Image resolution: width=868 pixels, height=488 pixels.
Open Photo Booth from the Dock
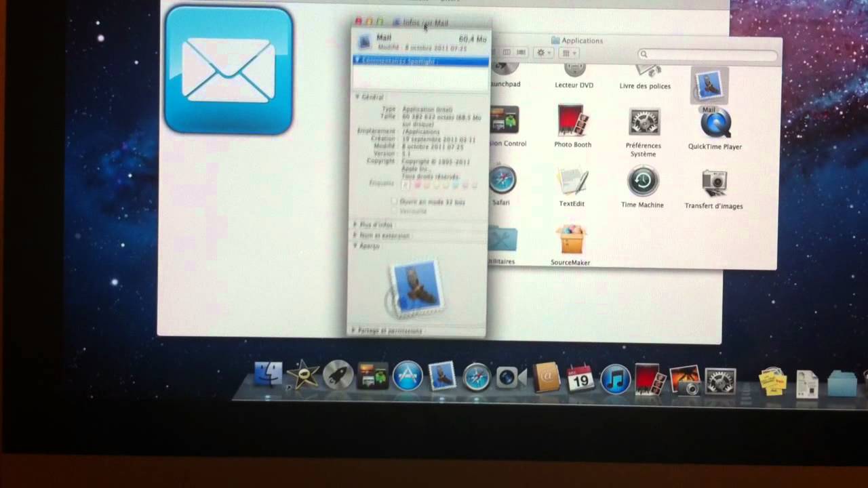click(650, 379)
